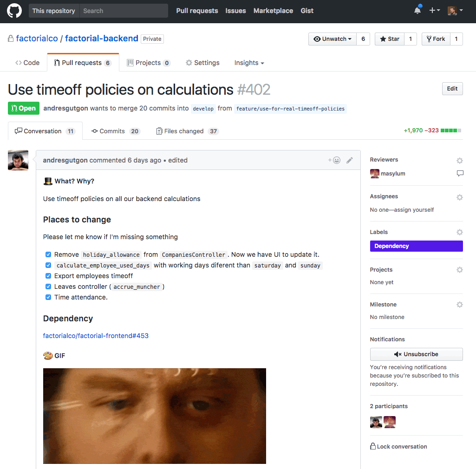Add a reaction with smiley icon

point(334,160)
